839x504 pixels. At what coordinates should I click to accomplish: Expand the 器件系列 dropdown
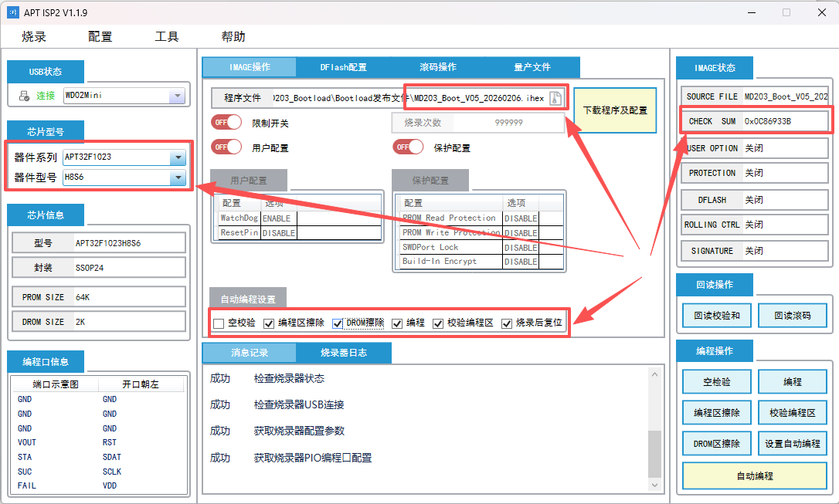178,157
